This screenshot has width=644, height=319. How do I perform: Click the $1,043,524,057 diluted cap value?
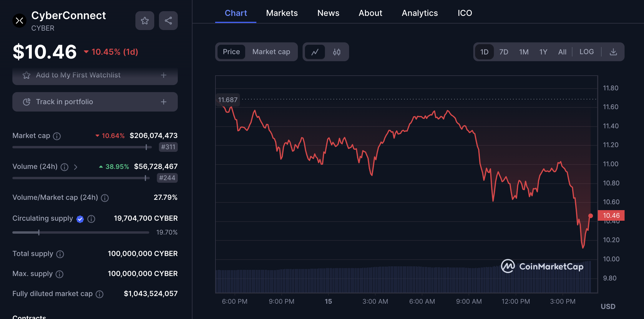[x=151, y=293]
